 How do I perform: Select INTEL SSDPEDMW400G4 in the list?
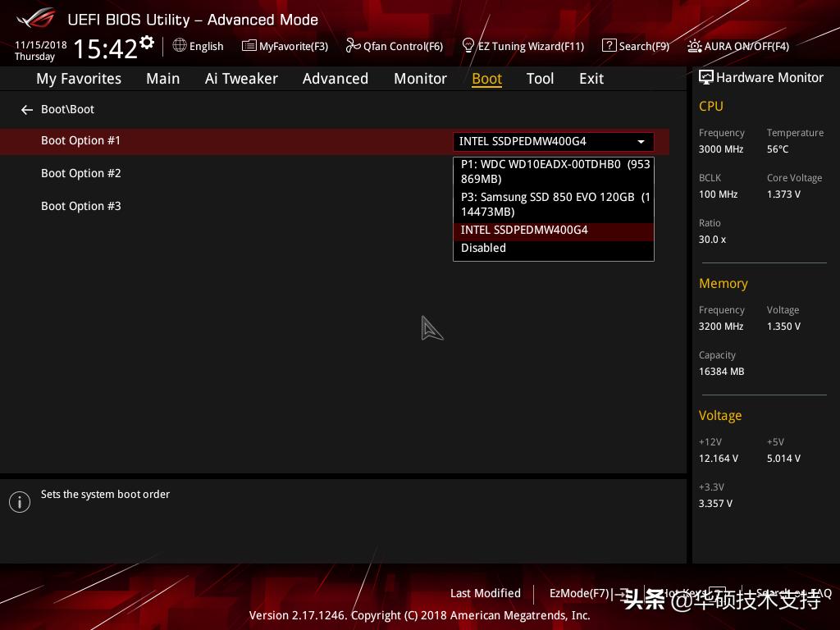coord(554,231)
